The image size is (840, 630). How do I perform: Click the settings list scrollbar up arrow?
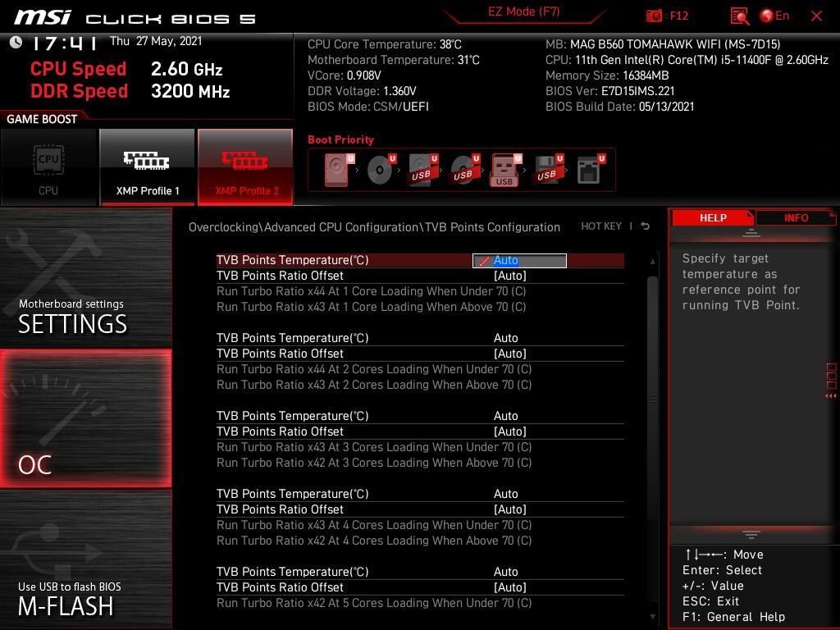pos(652,262)
